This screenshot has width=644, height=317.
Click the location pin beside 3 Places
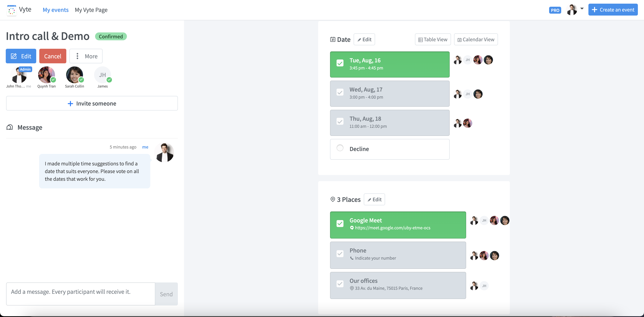click(333, 199)
